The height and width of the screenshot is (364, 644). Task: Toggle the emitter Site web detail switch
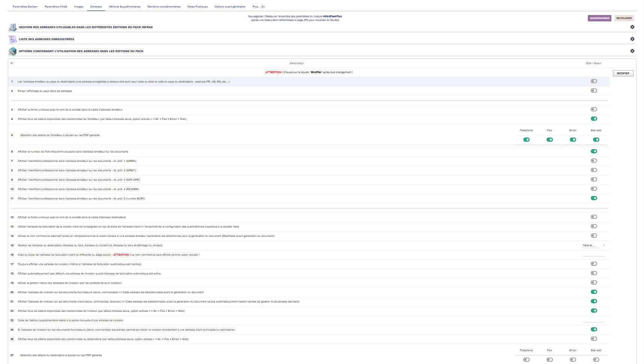[x=596, y=140]
